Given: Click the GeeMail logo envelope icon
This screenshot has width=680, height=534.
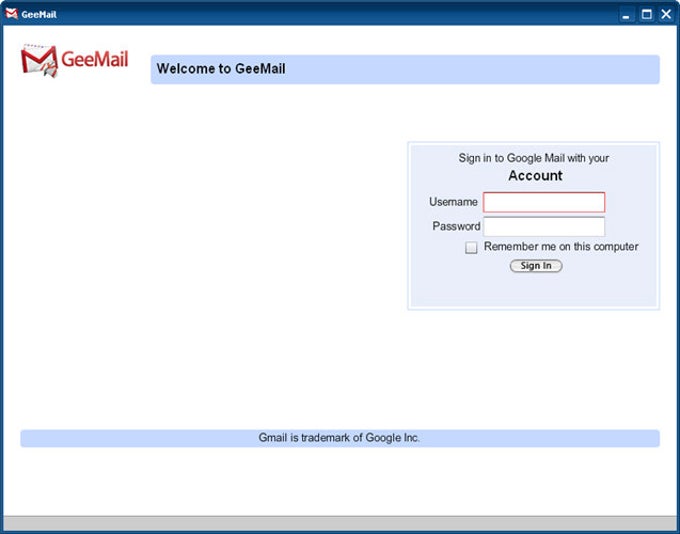Looking at the screenshot, I should 39,61.
